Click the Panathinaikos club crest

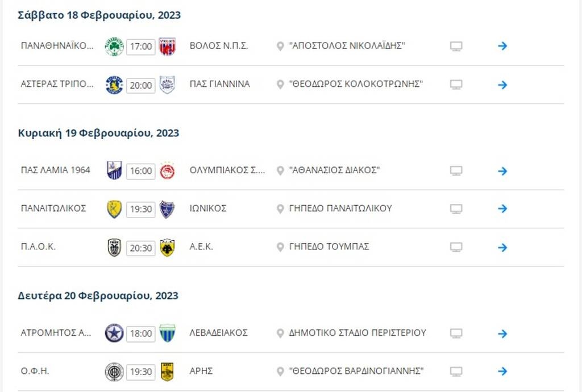pyautogui.click(x=113, y=45)
